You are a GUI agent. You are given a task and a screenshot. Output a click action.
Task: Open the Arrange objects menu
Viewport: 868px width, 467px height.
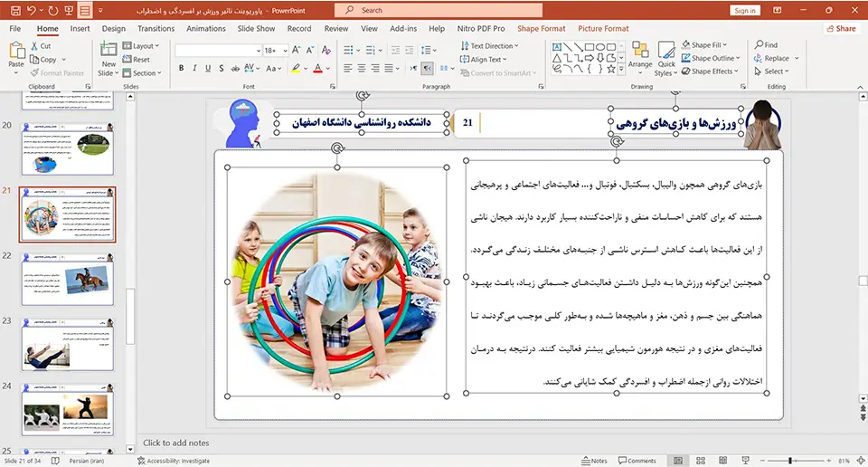[x=640, y=58]
